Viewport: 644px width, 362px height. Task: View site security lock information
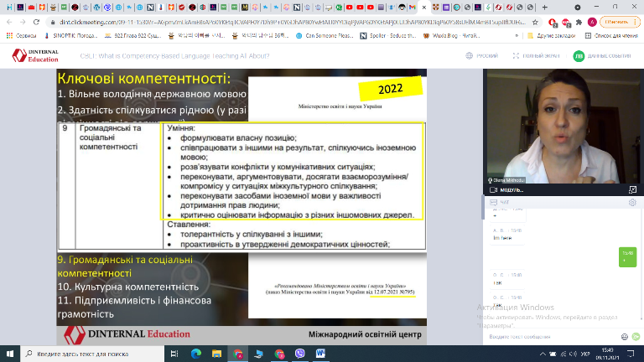click(x=53, y=22)
